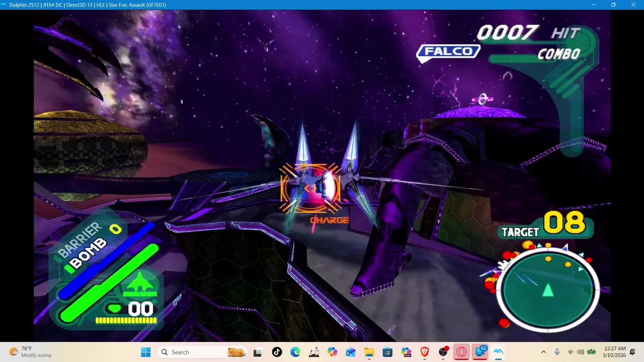
Task: Click the 0007 HIT counter
Action: point(529,33)
